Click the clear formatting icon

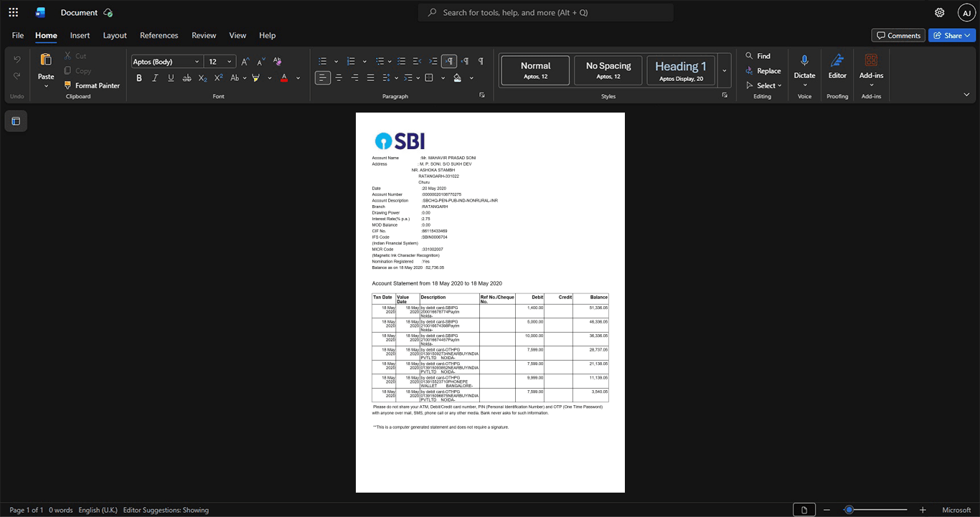(278, 61)
